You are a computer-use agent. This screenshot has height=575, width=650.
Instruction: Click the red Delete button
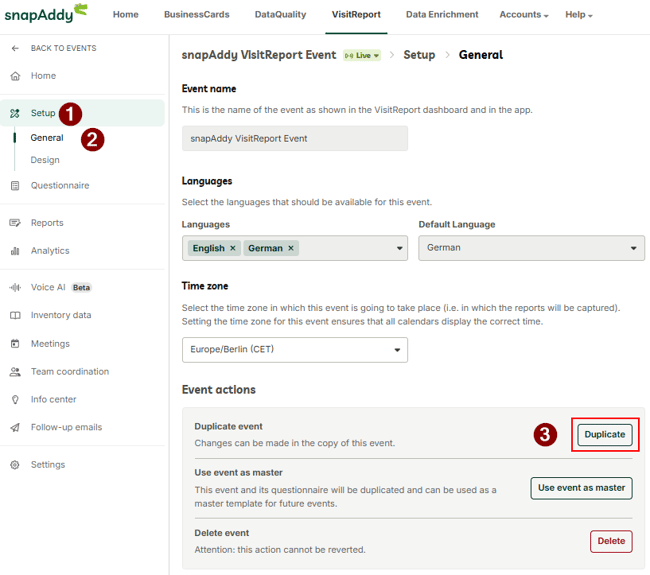tap(611, 541)
